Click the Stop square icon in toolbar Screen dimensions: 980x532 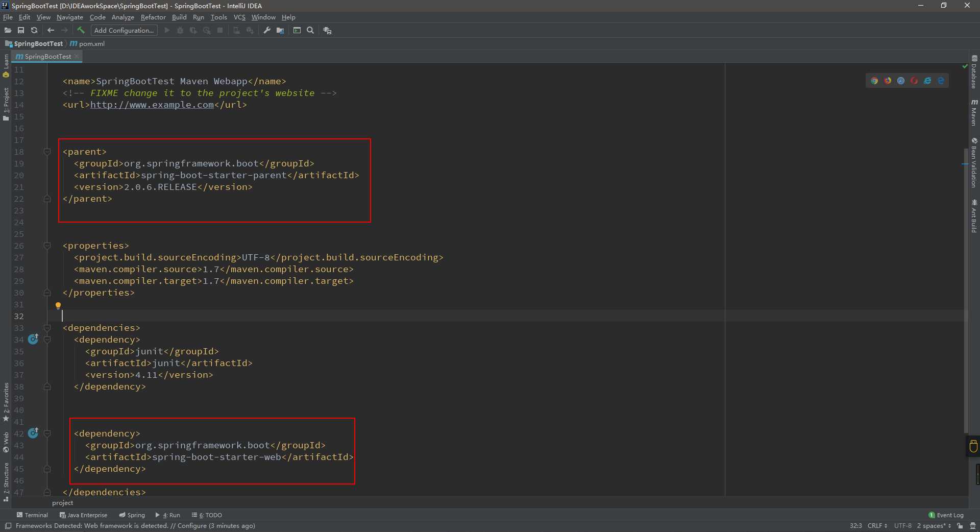[x=220, y=31]
